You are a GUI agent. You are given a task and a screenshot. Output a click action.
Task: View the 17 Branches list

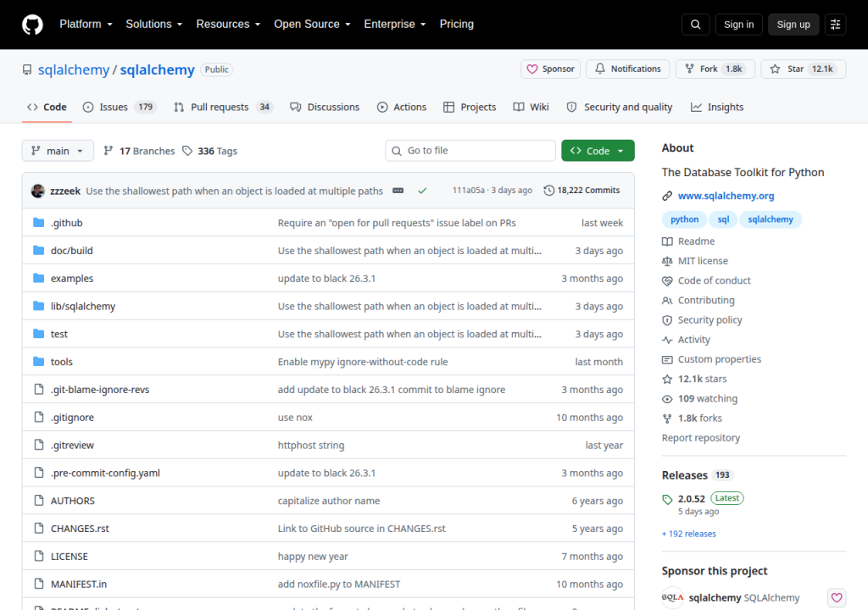pos(140,151)
